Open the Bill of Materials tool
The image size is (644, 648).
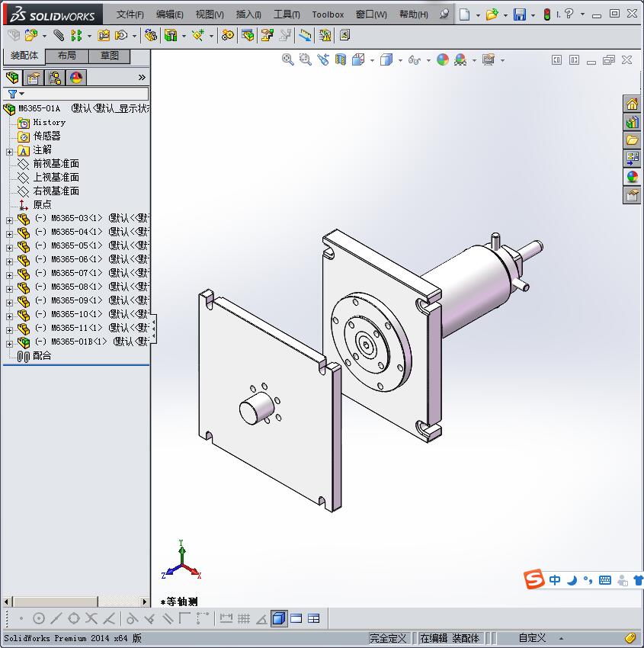click(x=248, y=36)
